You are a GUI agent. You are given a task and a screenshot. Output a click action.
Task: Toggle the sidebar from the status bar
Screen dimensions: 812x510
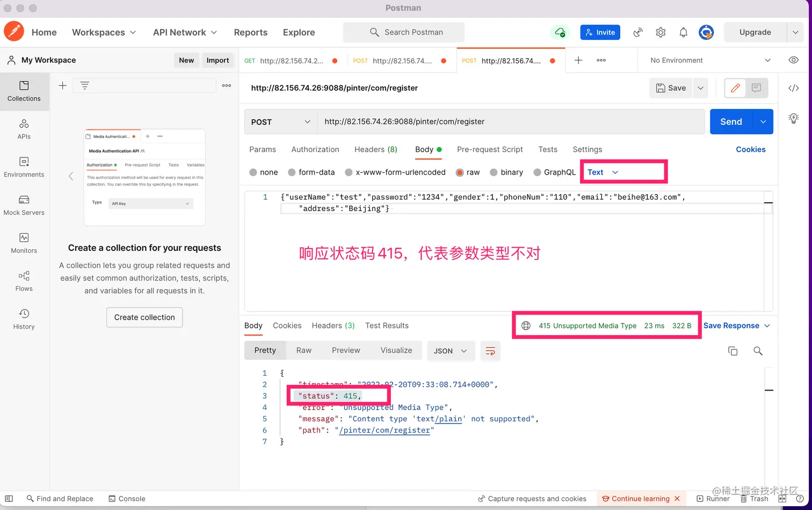coord(9,499)
